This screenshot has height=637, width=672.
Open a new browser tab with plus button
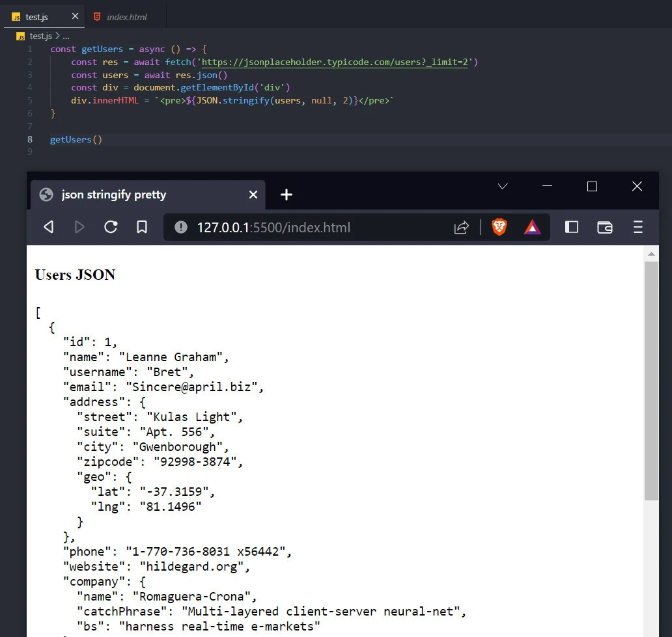287,193
